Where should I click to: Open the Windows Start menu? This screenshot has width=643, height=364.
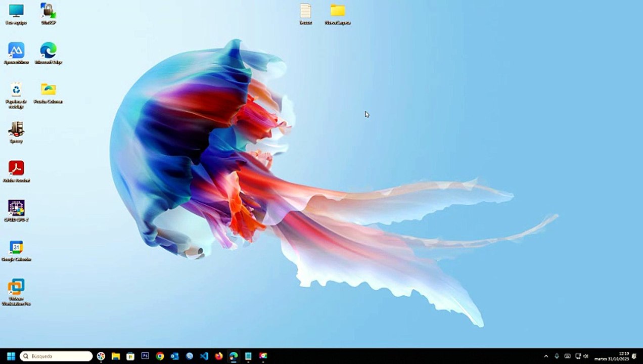(x=11, y=356)
